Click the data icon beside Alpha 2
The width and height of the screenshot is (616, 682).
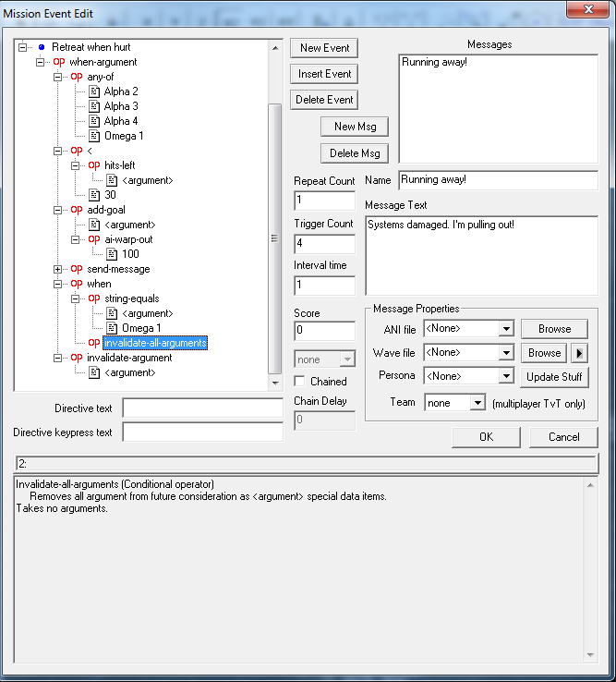point(94,91)
